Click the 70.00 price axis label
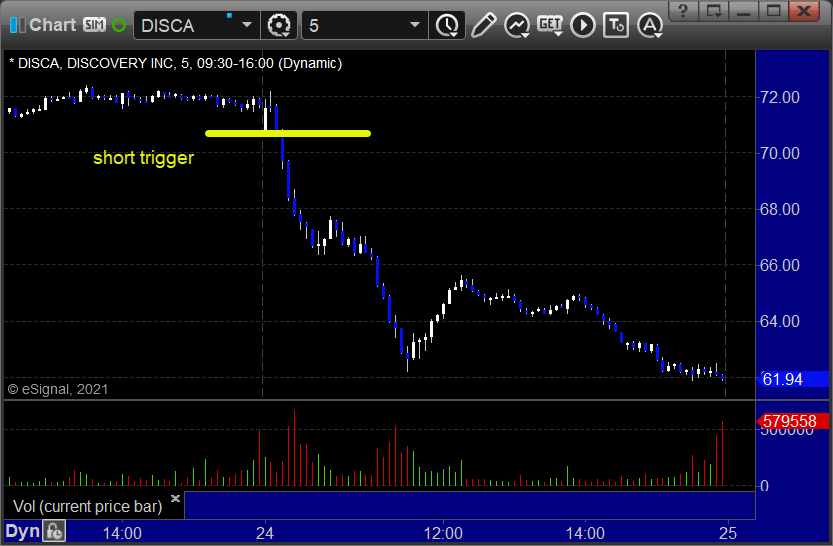Viewport: 833px width, 546px height. tap(779, 153)
